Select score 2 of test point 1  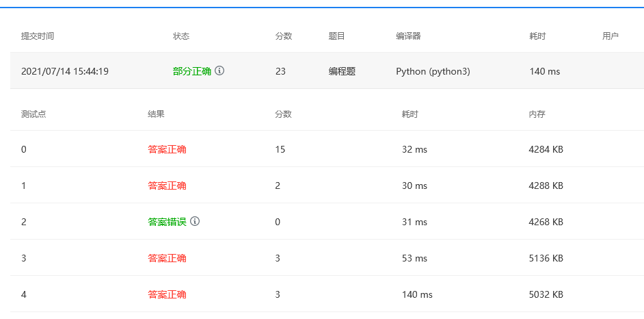click(x=278, y=186)
